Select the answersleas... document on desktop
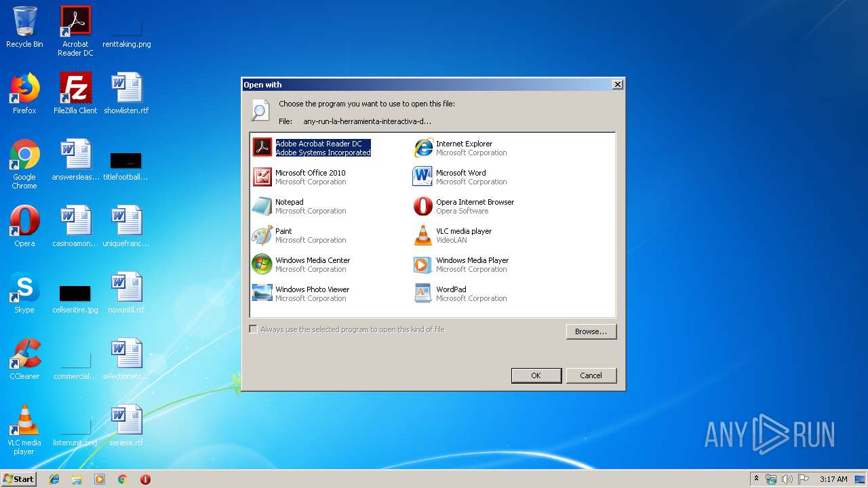Viewport: 868px width, 488px height. 75,160
